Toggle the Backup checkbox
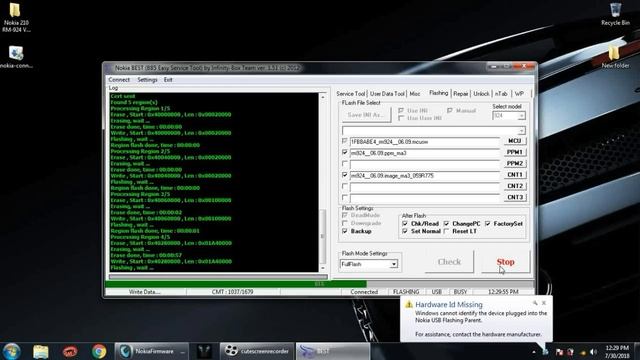 point(345,231)
